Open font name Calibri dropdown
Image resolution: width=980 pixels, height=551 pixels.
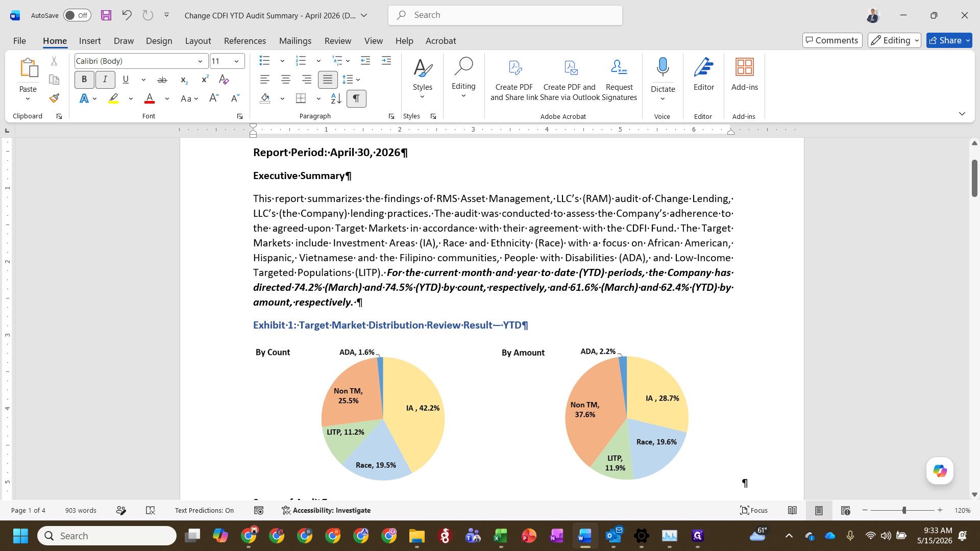coord(200,61)
